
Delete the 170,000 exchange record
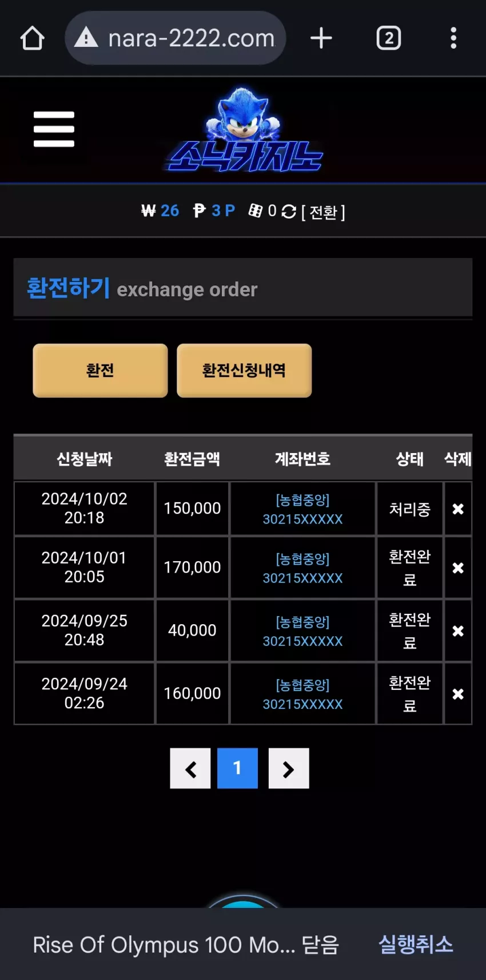click(x=458, y=568)
